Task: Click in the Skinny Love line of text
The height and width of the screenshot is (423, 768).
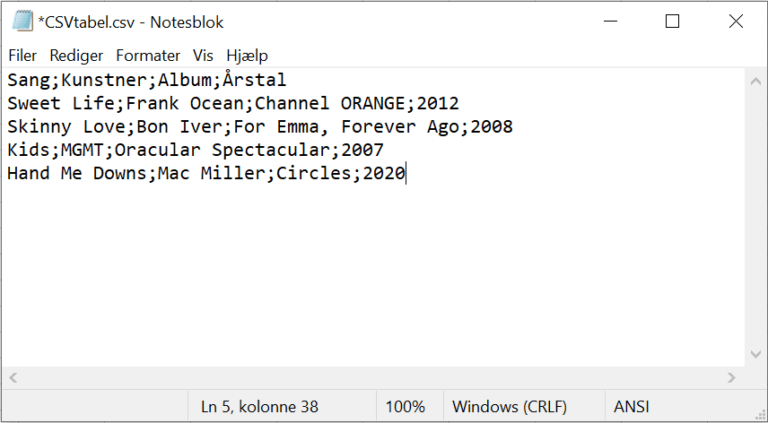Action: (260, 127)
